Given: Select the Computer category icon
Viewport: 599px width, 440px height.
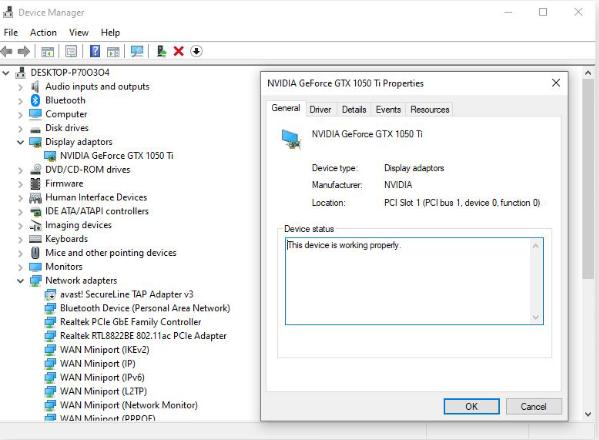Looking at the screenshot, I should 35,114.
